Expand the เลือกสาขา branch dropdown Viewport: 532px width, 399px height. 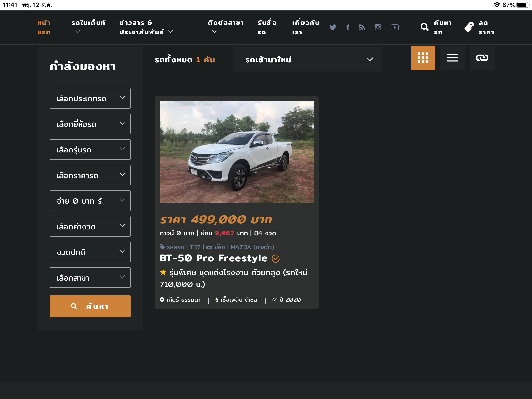(90, 278)
